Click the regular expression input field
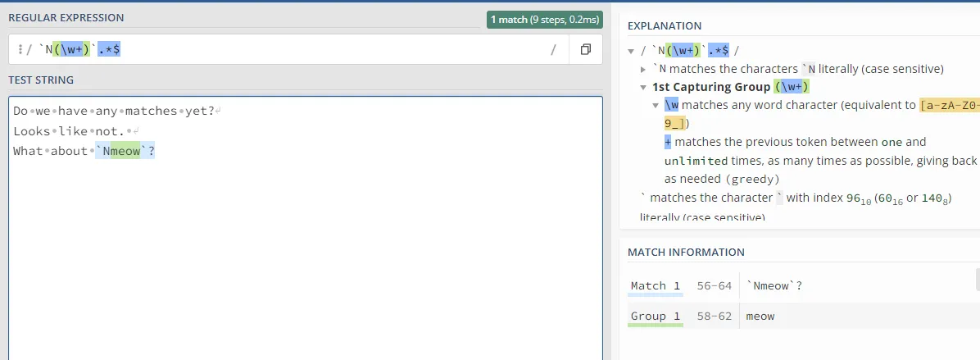980x360 pixels. 288,49
